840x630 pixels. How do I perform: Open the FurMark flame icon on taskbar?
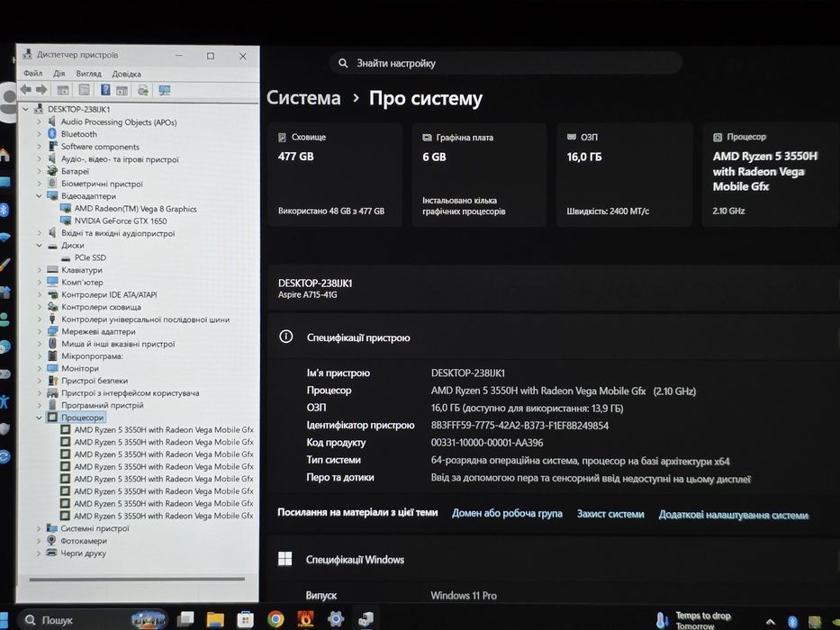pyautogui.click(x=305, y=619)
